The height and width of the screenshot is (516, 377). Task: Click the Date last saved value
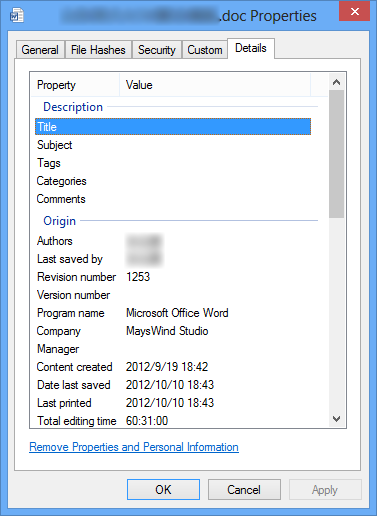point(170,385)
